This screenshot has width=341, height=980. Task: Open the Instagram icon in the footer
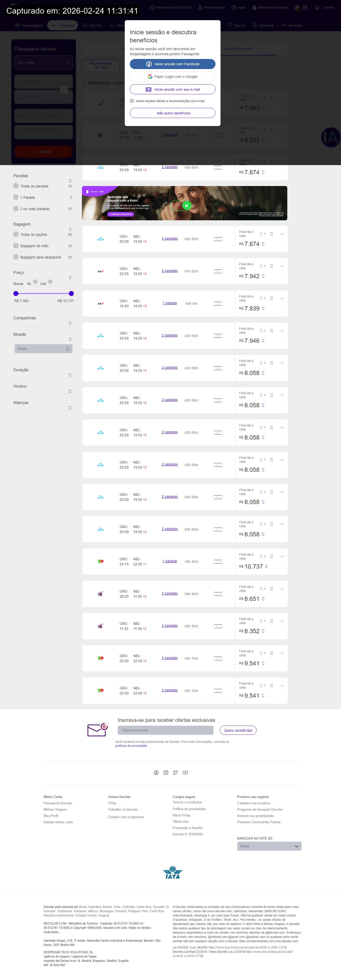pos(166,772)
